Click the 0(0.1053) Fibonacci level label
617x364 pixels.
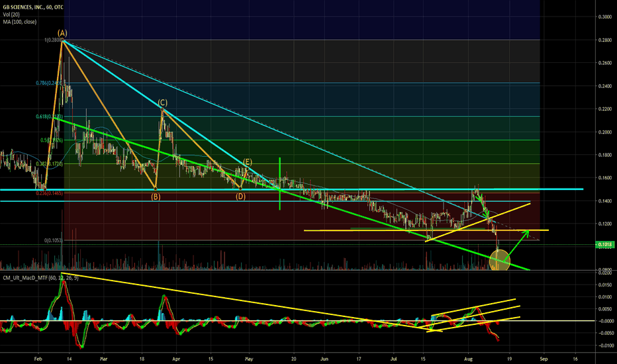click(x=53, y=240)
